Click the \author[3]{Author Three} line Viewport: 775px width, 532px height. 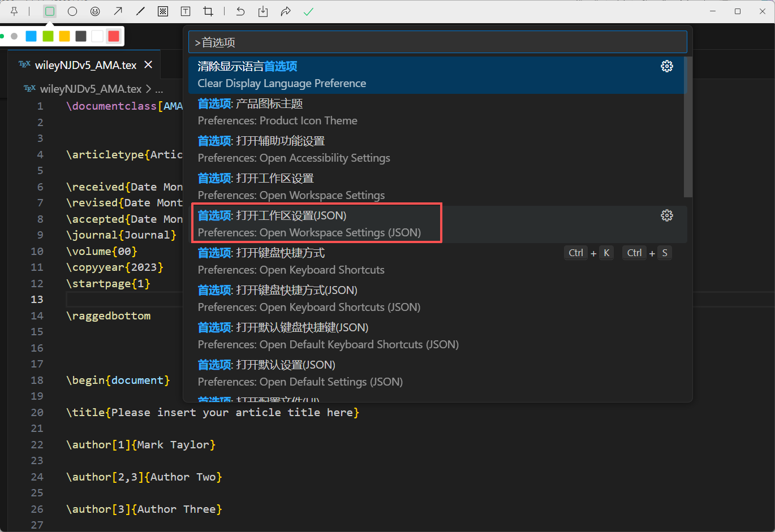(x=144, y=509)
